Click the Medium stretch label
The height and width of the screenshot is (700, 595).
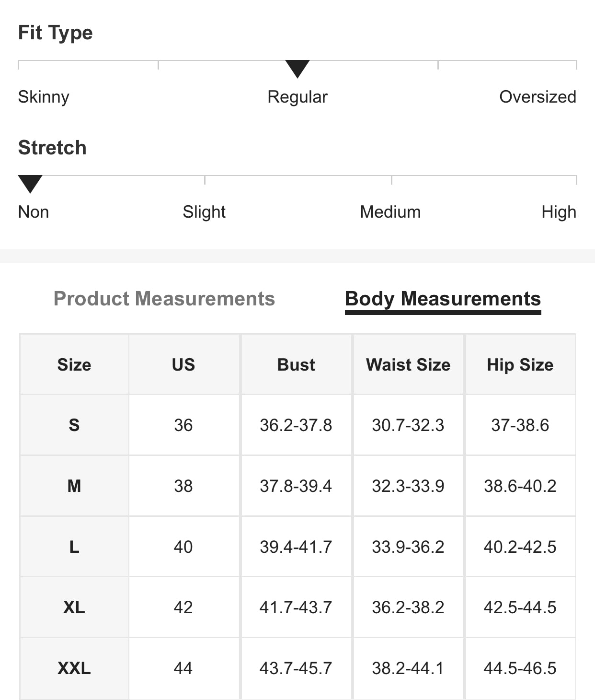click(x=390, y=212)
